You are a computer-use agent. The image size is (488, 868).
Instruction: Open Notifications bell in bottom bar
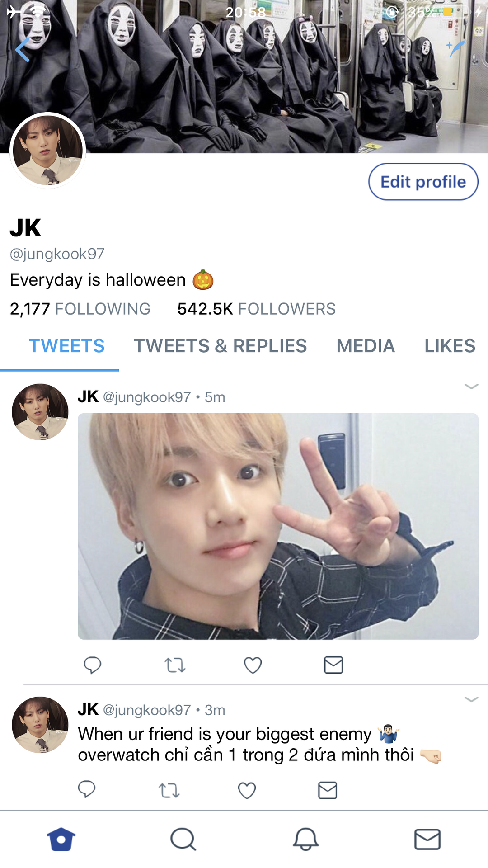(x=305, y=840)
